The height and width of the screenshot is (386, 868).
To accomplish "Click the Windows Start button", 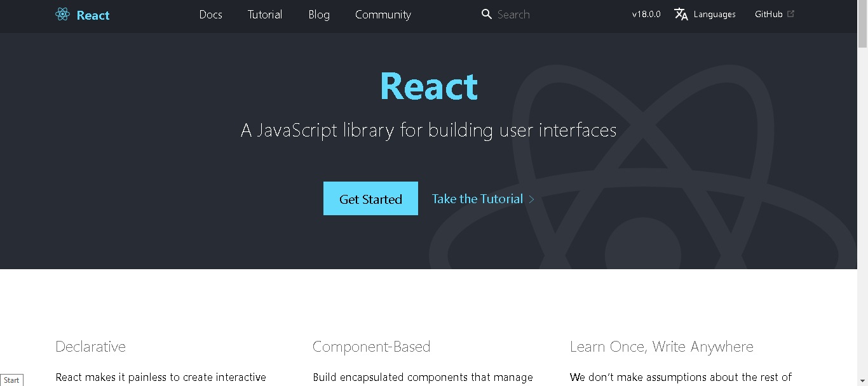I will click(x=11, y=380).
